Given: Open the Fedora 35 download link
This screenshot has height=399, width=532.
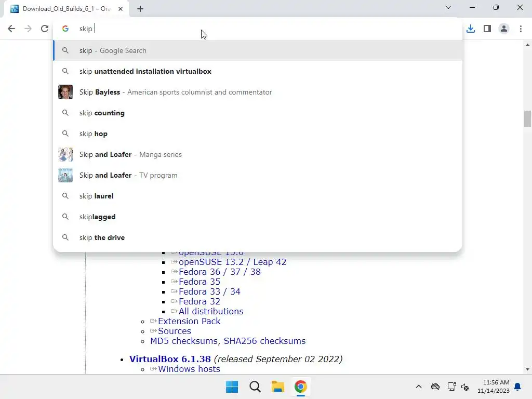Looking at the screenshot, I should click(x=199, y=282).
